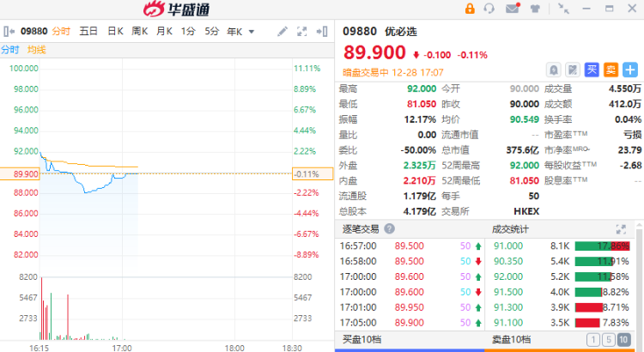Click the 16:57:00 trade row
644x352 pixels.
[410, 246]
